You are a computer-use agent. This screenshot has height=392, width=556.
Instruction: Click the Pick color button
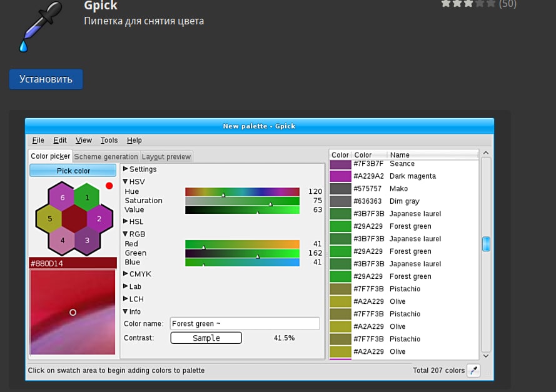point(73,171)
